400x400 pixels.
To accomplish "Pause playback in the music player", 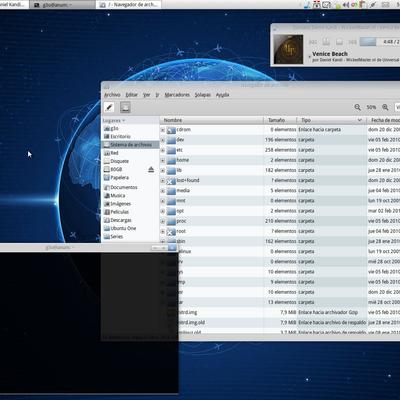I will click(326, 42).
